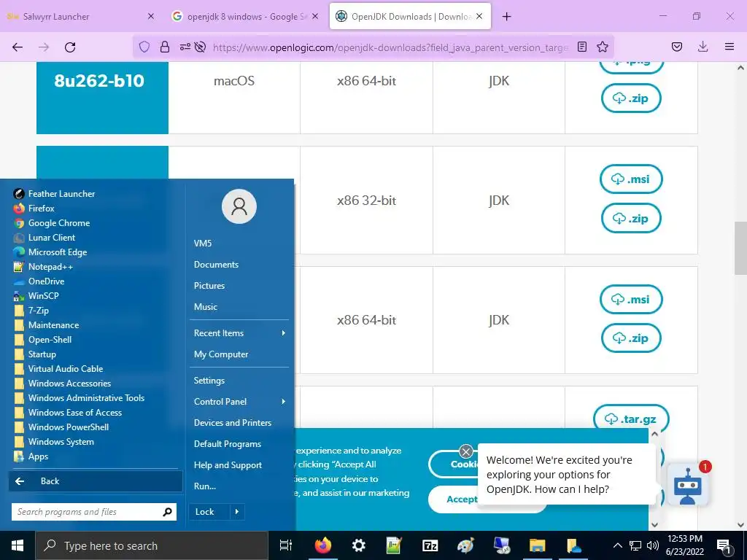Reload the OpenJDK downloads page
The width and height of the screenshot is (747, 560).
[70, 47]
